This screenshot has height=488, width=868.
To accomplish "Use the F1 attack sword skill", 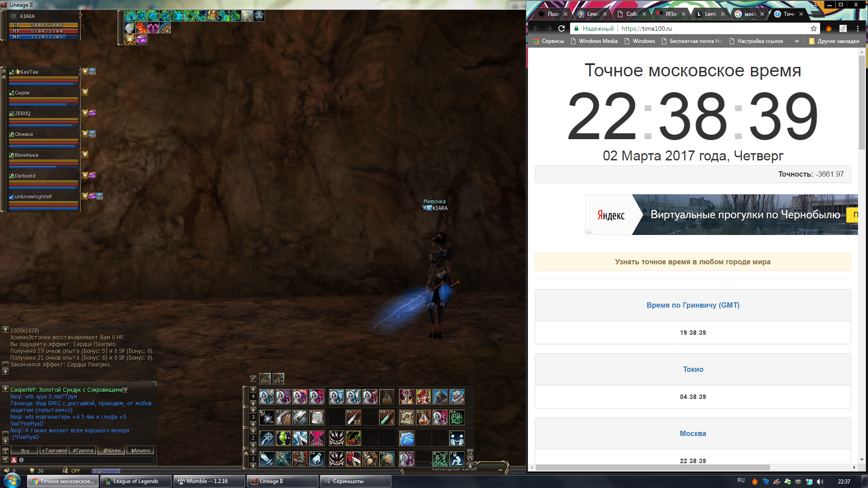I will tap(266, 459).
